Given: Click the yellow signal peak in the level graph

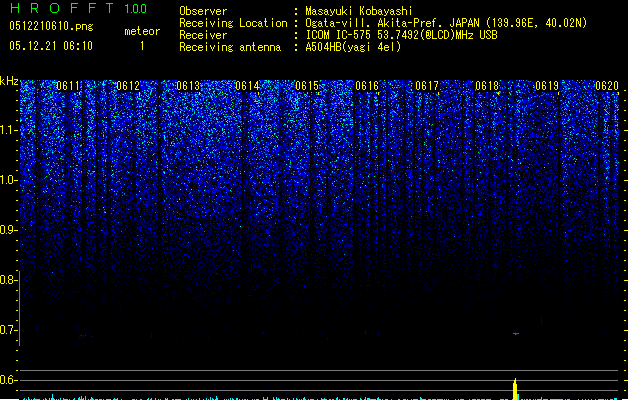Looking at the screenshot, I should pos(515,389).
